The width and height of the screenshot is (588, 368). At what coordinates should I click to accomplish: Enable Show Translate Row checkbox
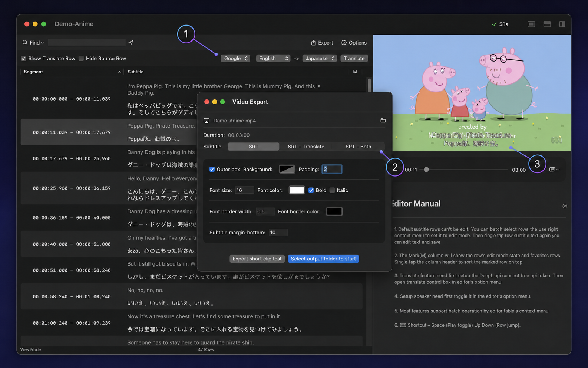pos(24,59)
